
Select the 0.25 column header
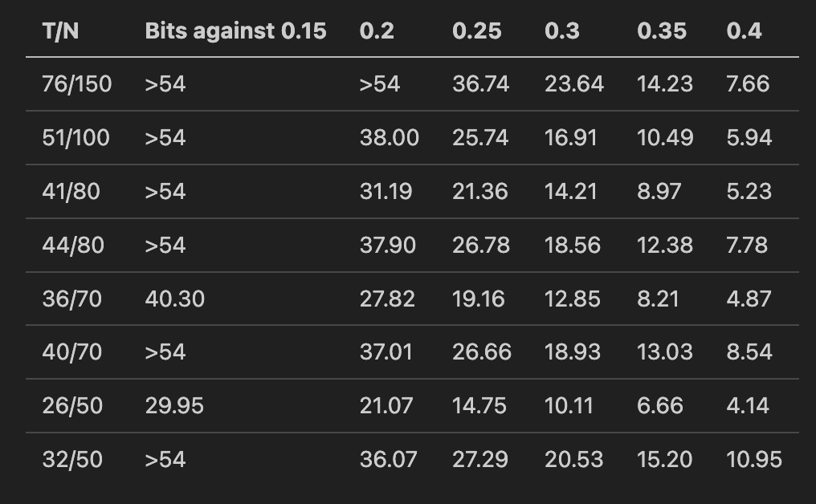[476, 31]
